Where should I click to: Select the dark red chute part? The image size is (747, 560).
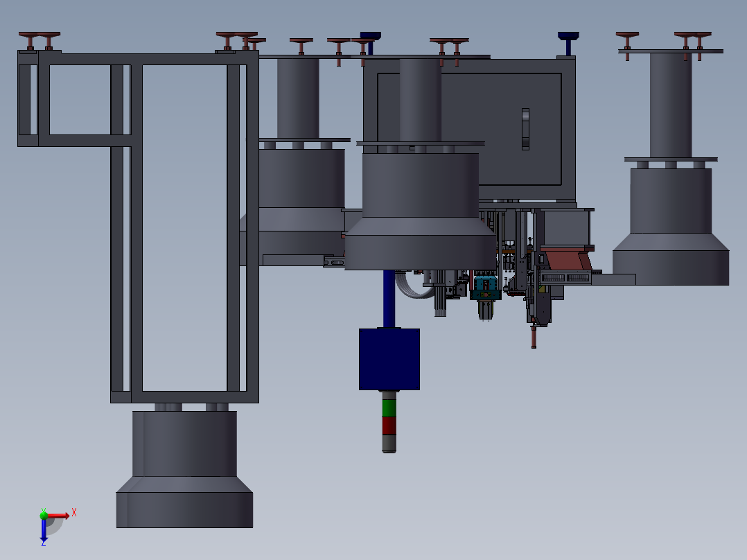[x=568, y=258]
